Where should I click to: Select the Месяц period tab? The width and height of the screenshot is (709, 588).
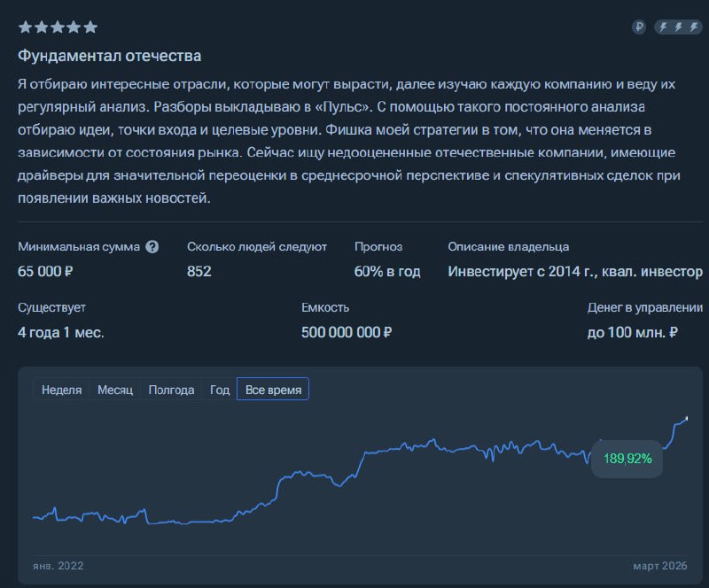point(115,390)
